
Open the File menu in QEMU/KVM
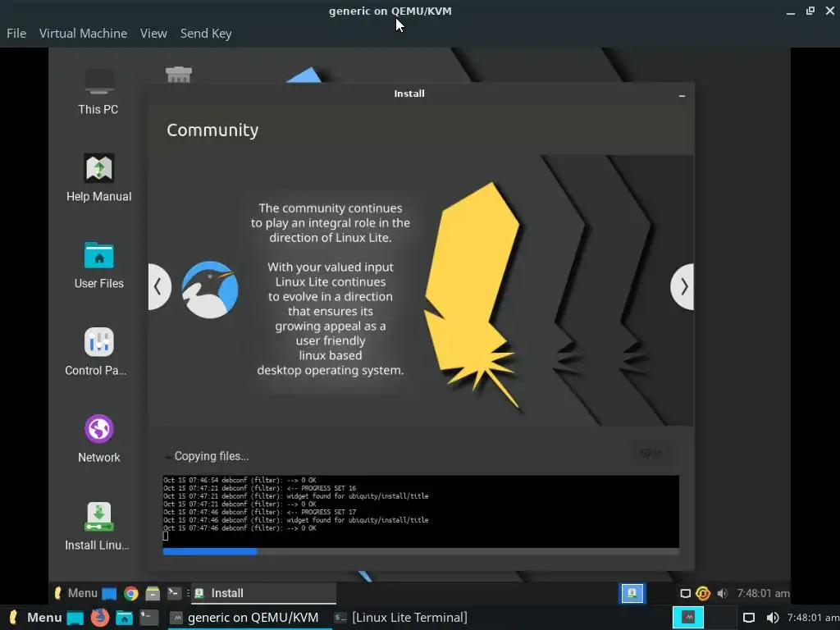[16, 33]
